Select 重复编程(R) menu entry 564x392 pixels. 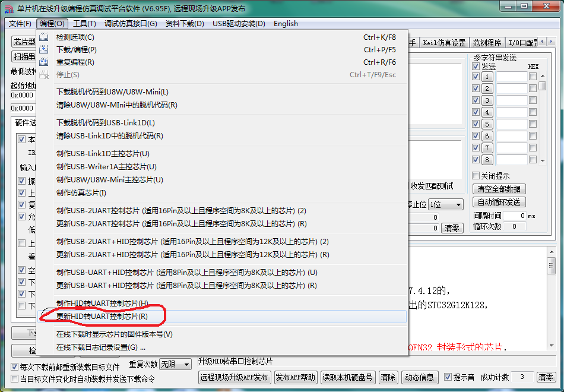point(222,62)
